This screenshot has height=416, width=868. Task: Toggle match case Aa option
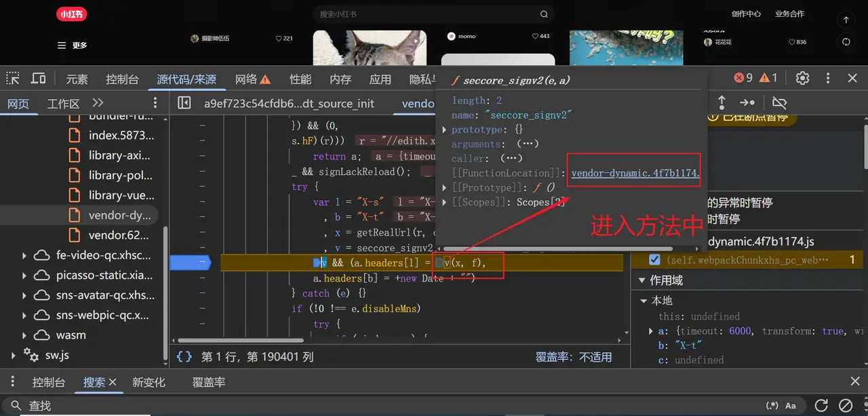[x=791, y=405]
